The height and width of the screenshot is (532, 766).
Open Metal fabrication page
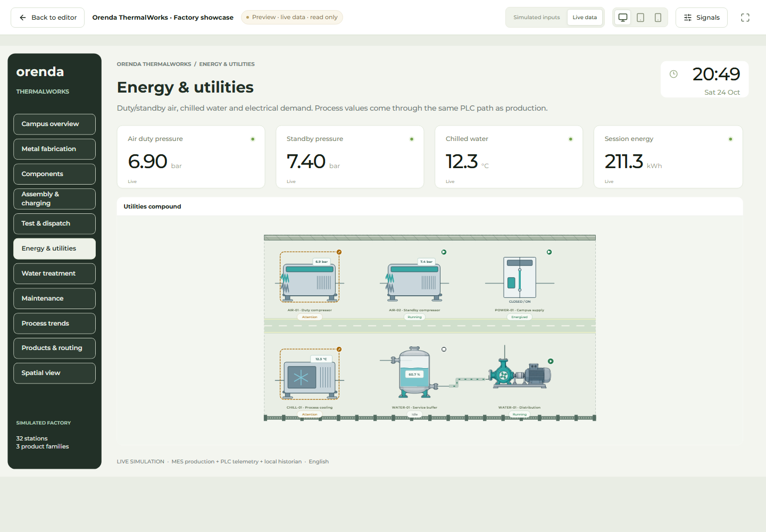pyautogui.click(x=54, y=149)
